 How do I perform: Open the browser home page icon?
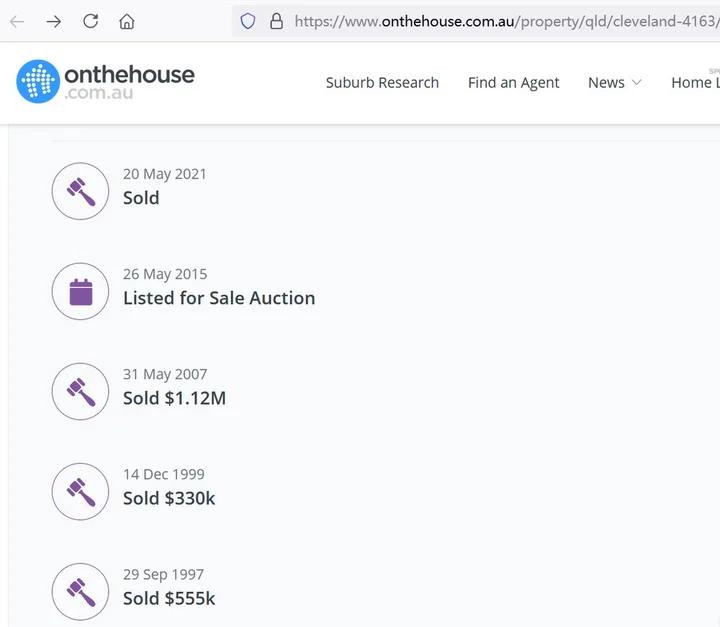coord(127,21)
